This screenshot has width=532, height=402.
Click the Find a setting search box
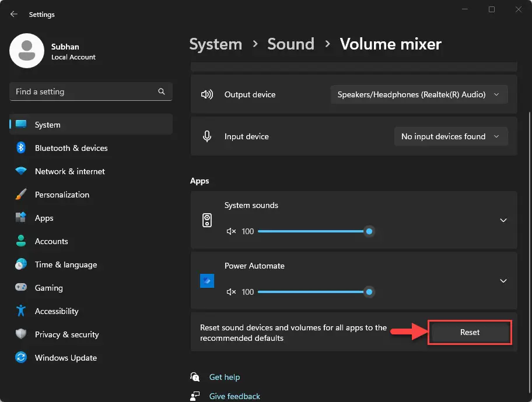click(91, 91)
